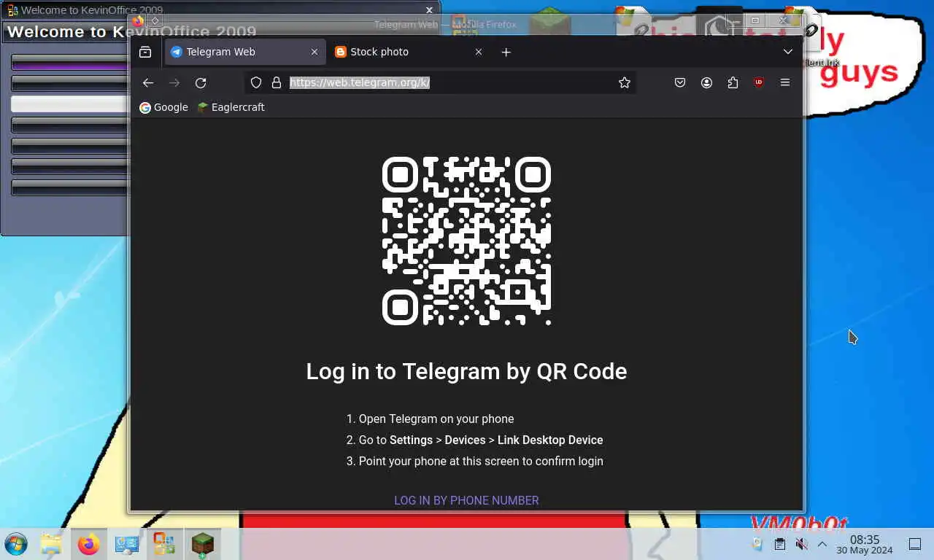Click step 'Open Telegram on your phone'
Viewport: 934px width, 560px height.
click(x=436, y=419)
